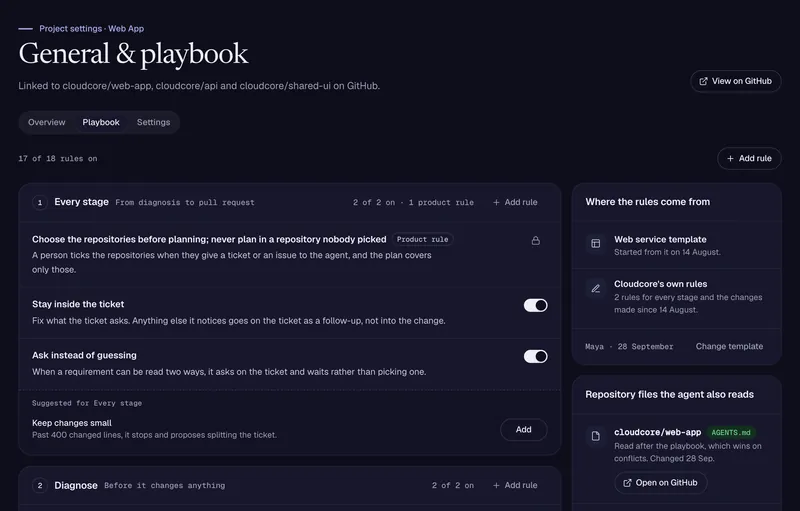The image size is (800, 511).
Task: Toggle off the Ask instead of guessing rule
Action: 535,356
